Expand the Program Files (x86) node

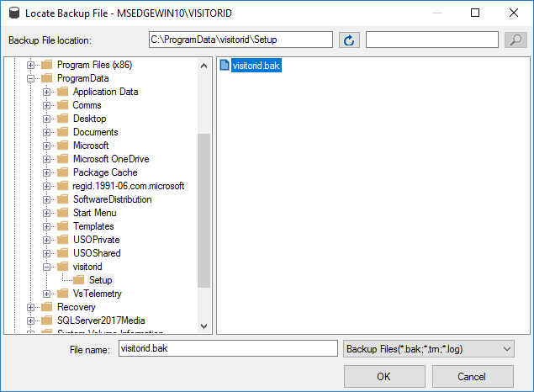coord(31,65)
